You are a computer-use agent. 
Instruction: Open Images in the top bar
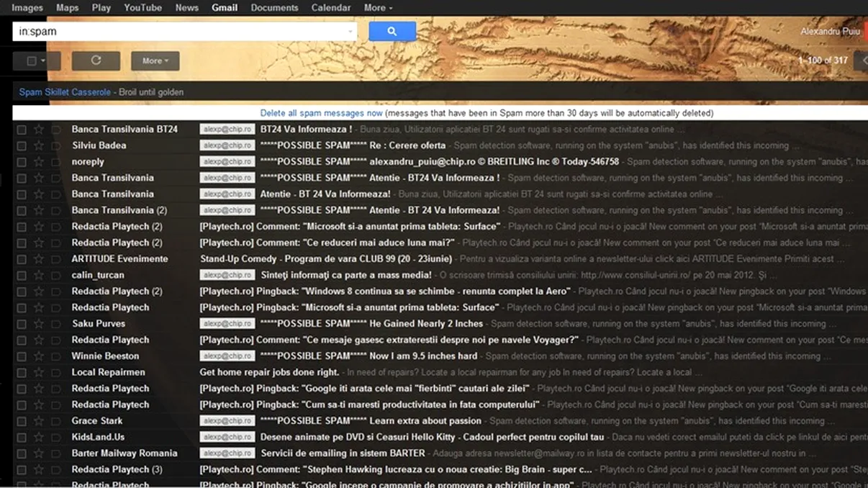[x=27, y=8]
